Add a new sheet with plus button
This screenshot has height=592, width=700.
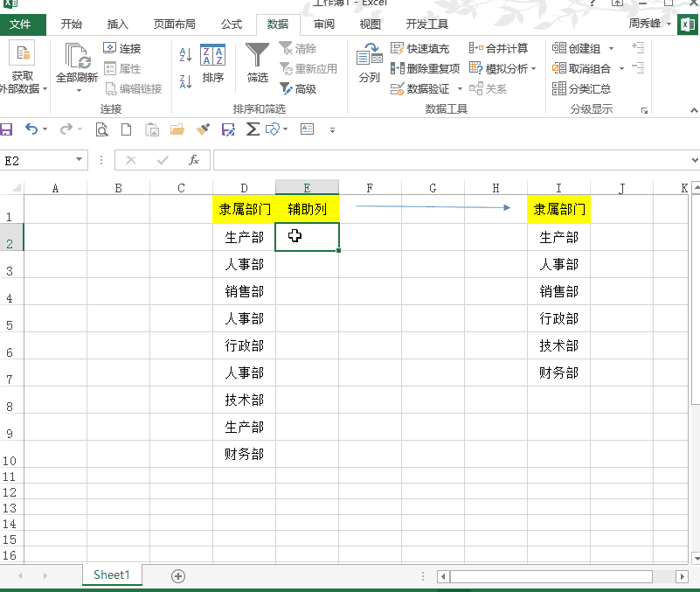[178, 576]
